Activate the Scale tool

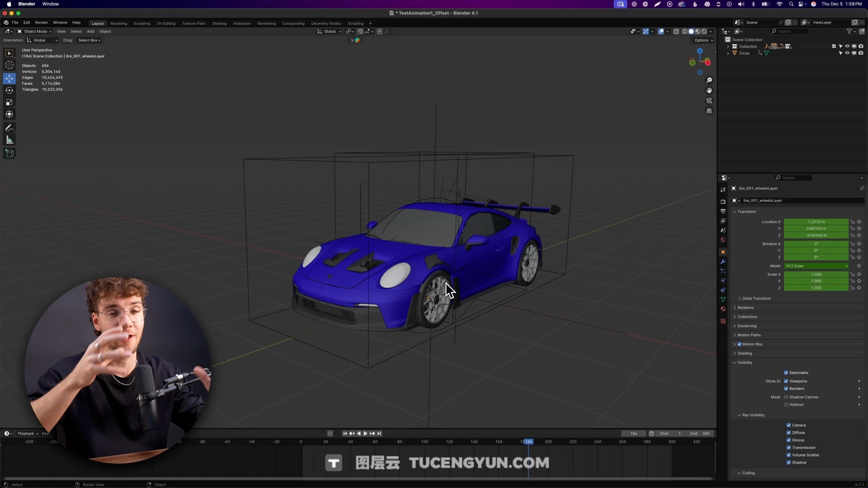tap(9, 102)
